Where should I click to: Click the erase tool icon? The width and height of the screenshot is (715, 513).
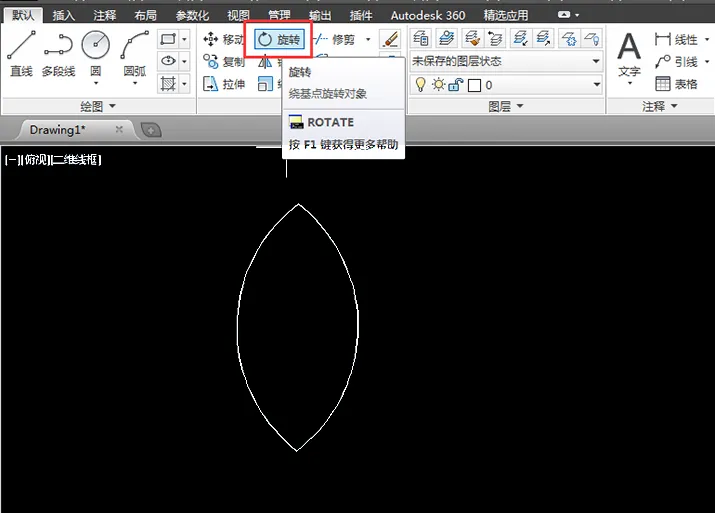coord(390,39)
